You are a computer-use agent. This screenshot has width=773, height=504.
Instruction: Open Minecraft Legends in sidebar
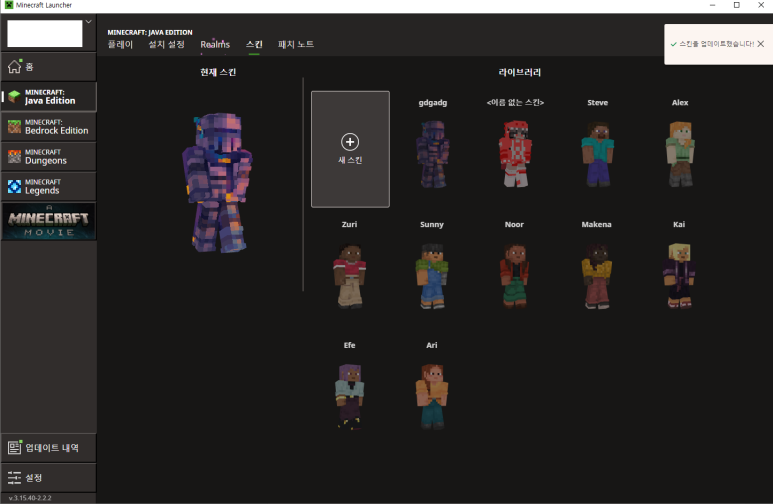pos(48,187)
